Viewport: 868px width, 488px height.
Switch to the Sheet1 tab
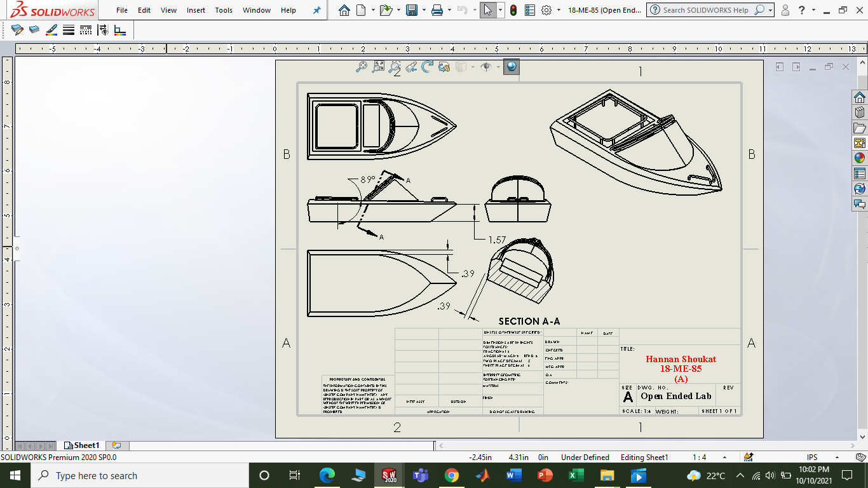click(x=83, y=445)
